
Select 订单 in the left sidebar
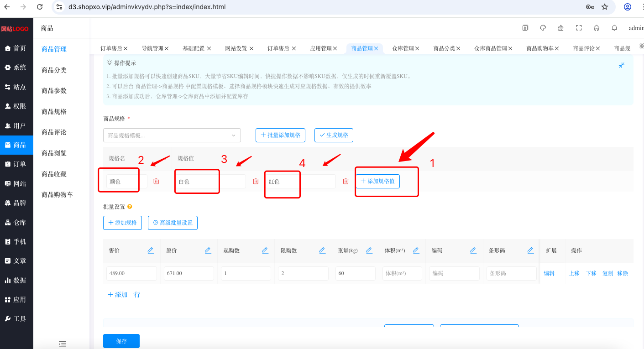point(16,164)
